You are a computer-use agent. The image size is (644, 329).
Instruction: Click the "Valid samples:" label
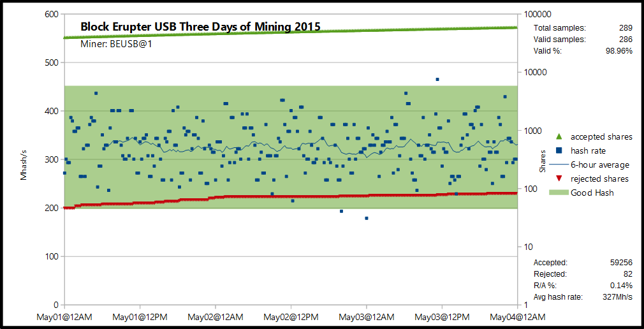point(559,40)
